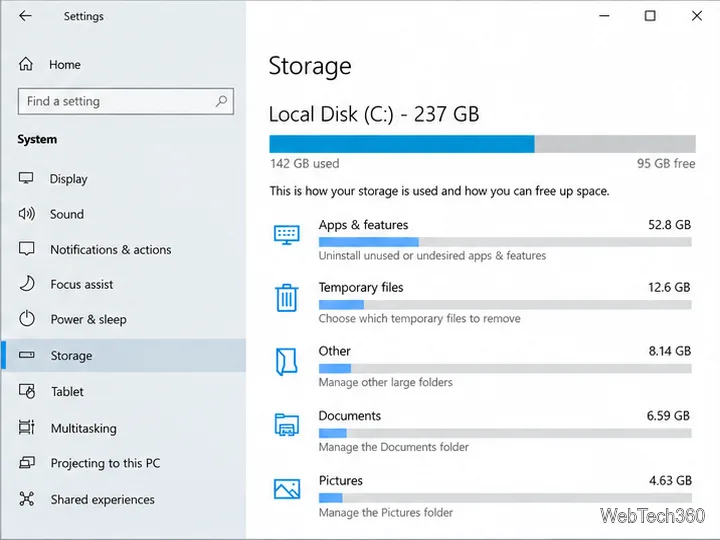The image size is (720, 540).
Task: Click the Temporary files usage bar
Action: [505, 304]
